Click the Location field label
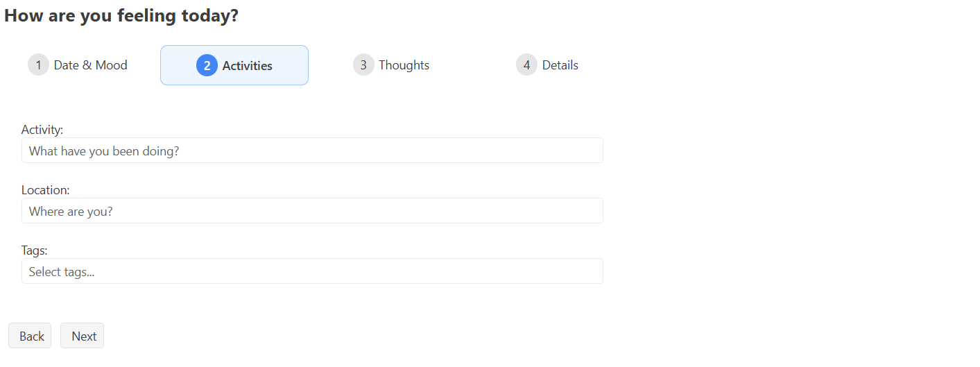980x367 pixels. pos(46,190)
